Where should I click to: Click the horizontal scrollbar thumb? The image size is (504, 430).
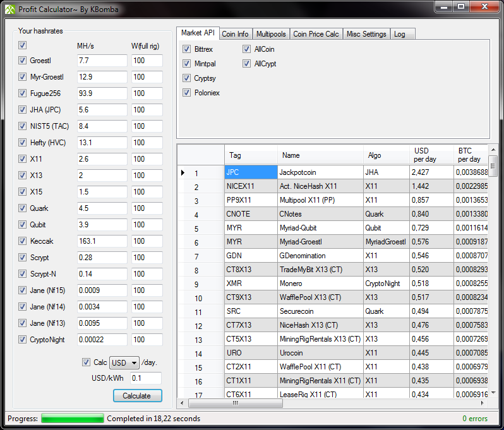point(236,403)
